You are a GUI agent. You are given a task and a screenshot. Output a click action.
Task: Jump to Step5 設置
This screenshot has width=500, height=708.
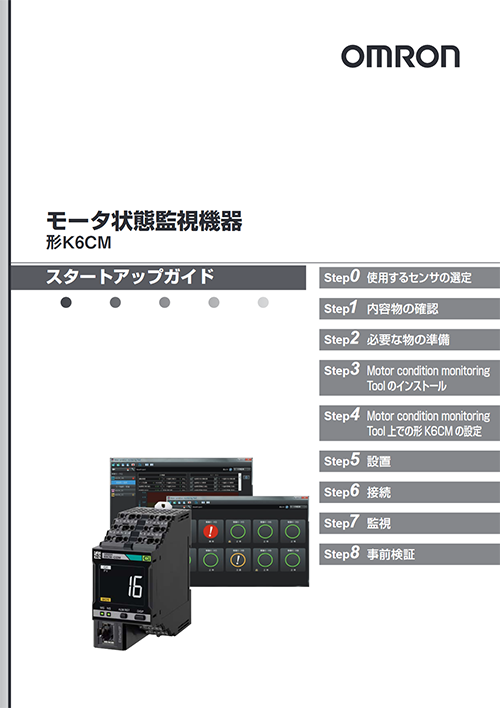click(409, 461)
